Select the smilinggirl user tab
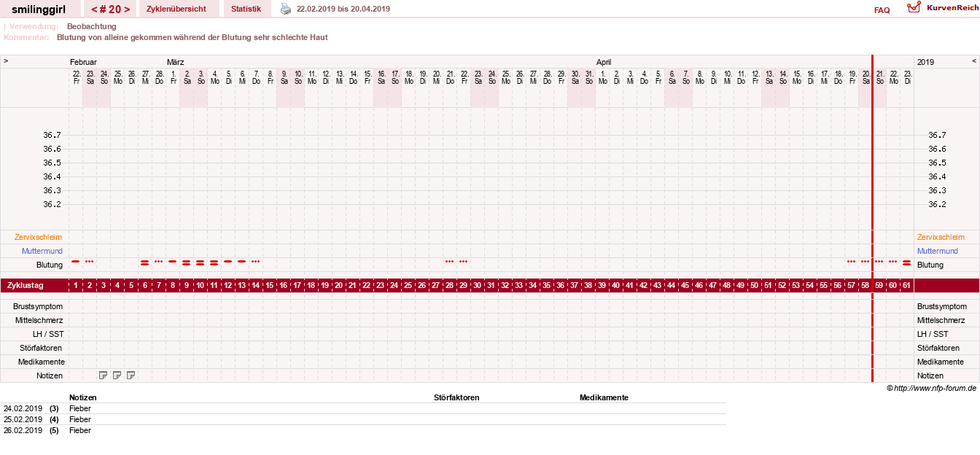This screenshot has height=455, width=980. coord(40,9)
